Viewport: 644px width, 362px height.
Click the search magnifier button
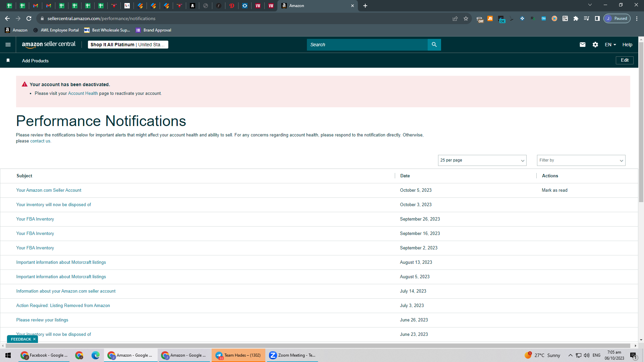(x=434, y=45)
